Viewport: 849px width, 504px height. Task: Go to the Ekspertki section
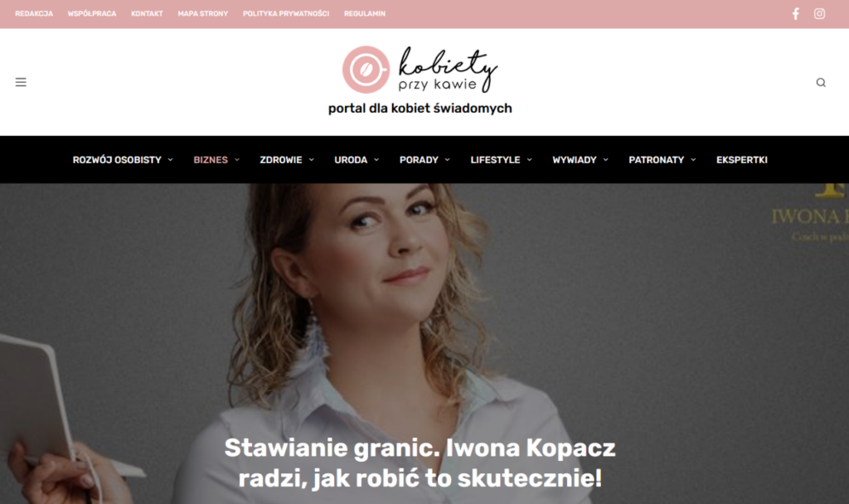[x=742, y=160]
